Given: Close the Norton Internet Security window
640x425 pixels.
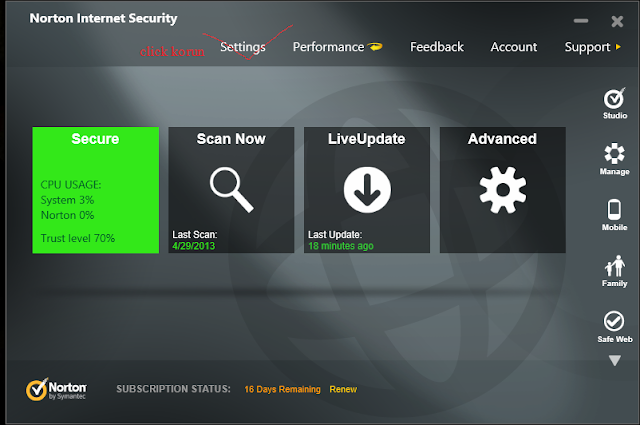Looking at the screenshot, I should [x=617, y=21].
